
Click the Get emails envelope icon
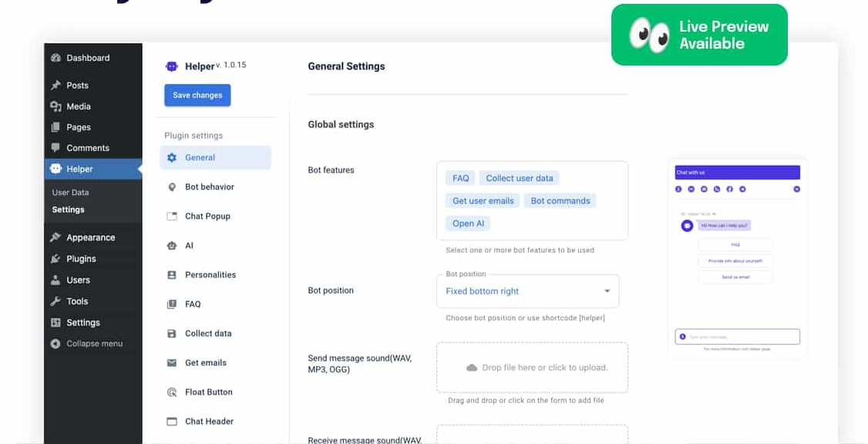click(x=172, y=362)
